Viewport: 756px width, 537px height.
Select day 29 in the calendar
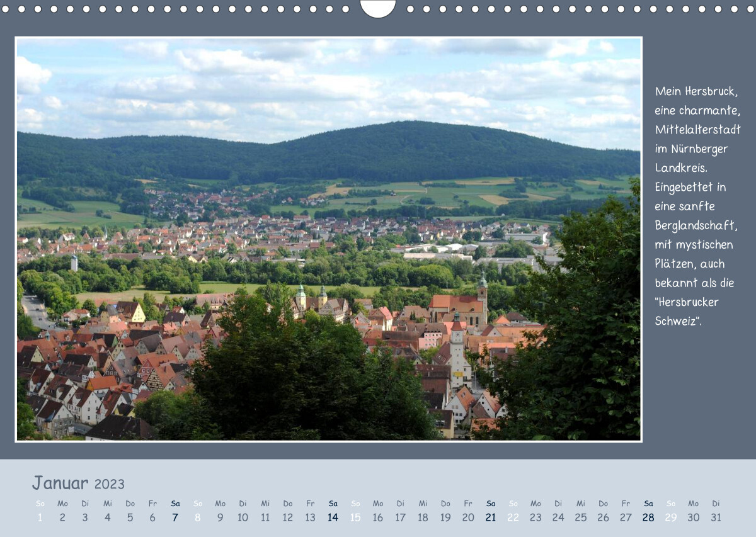click(x=671, y=517)
